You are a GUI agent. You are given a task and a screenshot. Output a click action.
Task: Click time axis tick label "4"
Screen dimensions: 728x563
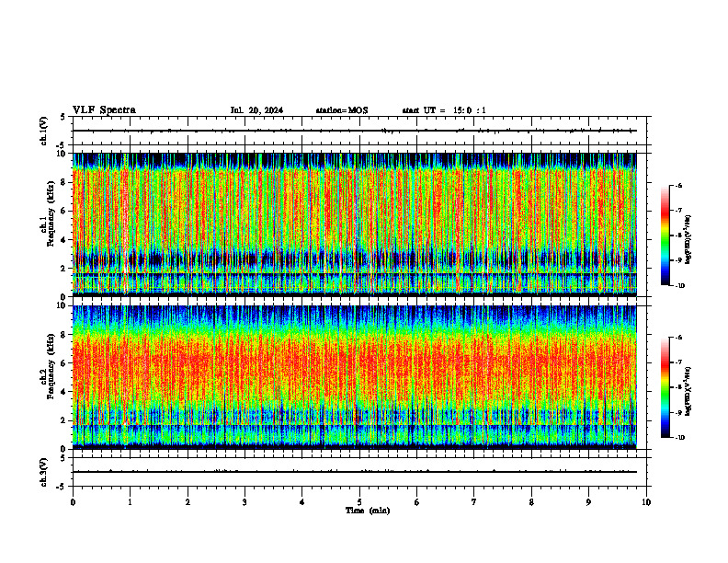pyautogui.click(x=302, y=502)
